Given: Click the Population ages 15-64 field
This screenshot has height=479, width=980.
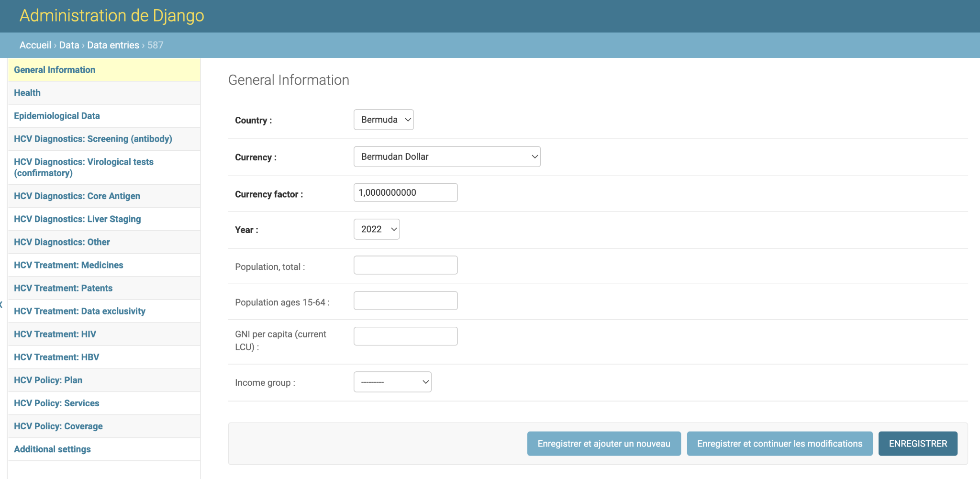Looking at the screenshot, I should 405,301.
